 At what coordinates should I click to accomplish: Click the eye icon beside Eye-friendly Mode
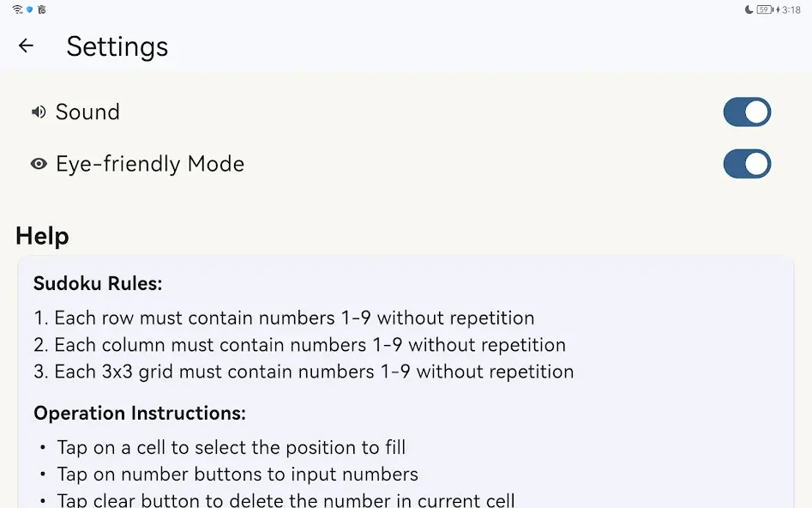pos(39,164)
